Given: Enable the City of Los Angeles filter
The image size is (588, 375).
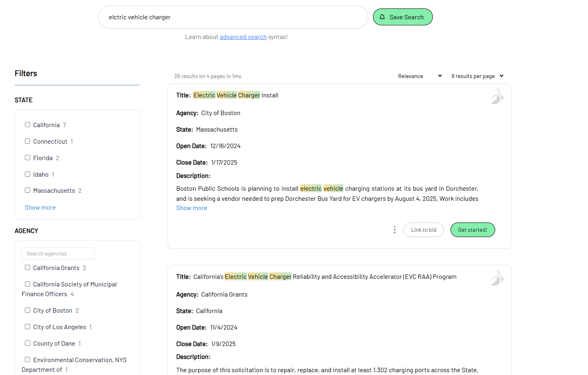Looking at the screenshot, I should click(27, 327).
